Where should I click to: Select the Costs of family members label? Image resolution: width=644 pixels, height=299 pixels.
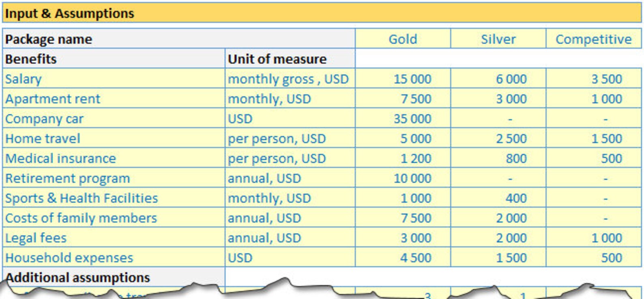point(114,218)
